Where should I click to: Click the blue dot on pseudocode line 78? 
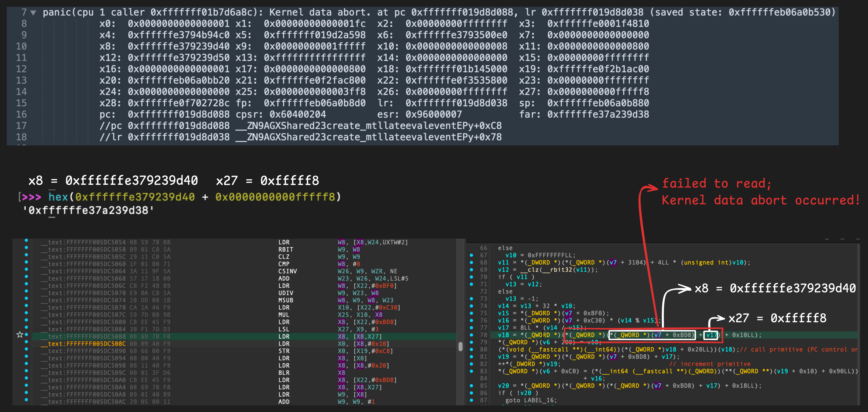pos(471,335)
